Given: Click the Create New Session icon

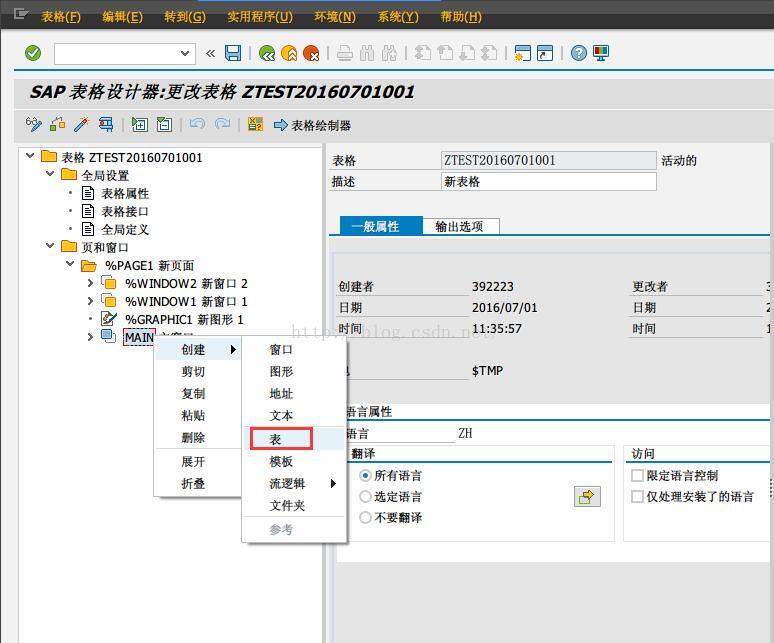Looking at the screenshot, I should (523, 53).
